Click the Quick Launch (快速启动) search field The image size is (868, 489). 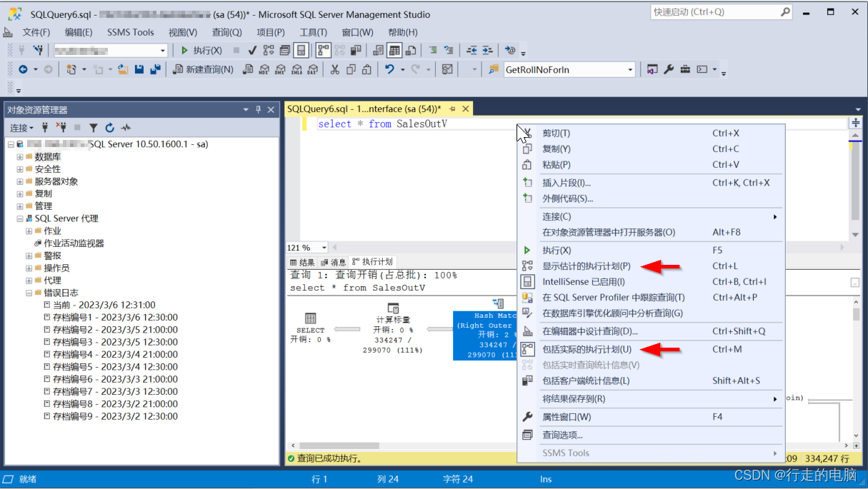point(722,12)
